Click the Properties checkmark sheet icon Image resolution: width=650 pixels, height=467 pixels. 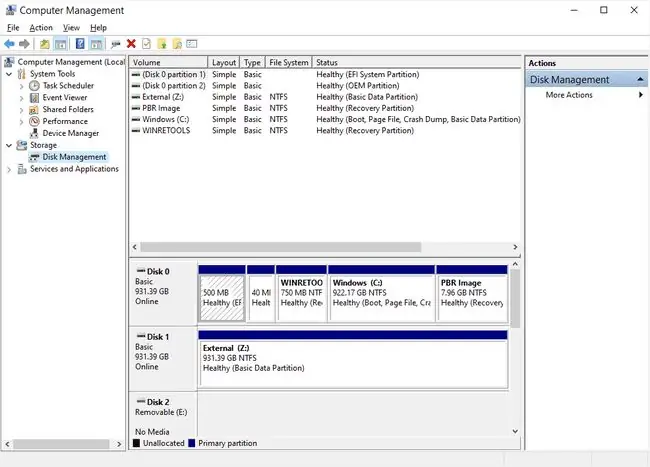tap(146, 44)
